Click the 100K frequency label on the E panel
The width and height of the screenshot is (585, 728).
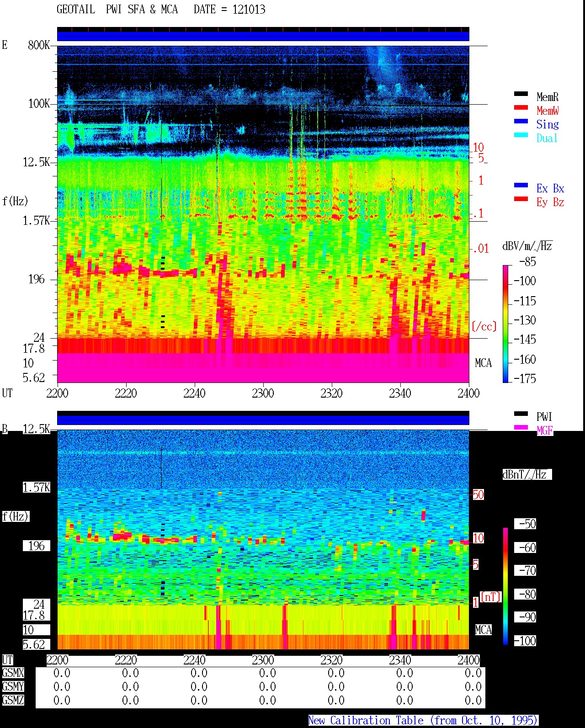(x=39, y=104)
